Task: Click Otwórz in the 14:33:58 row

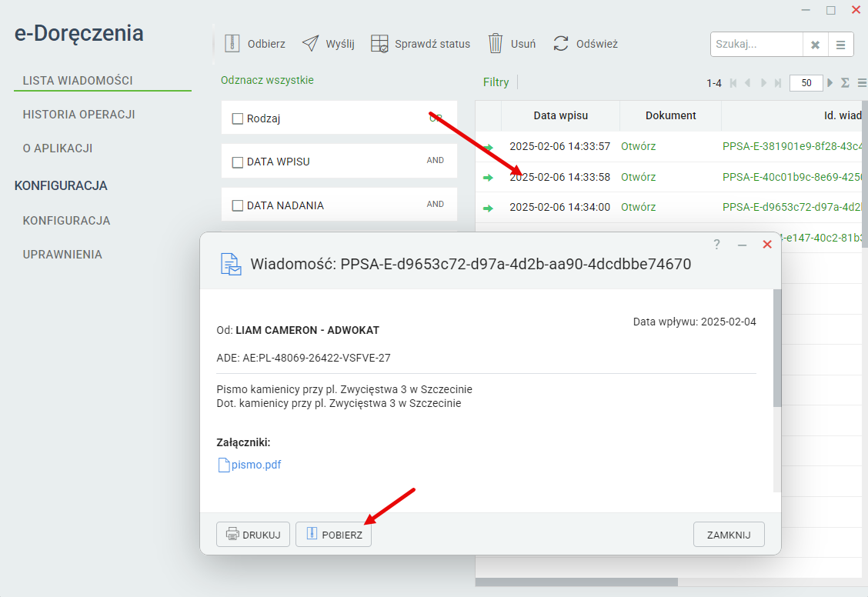Action: (x=638, y=177)
